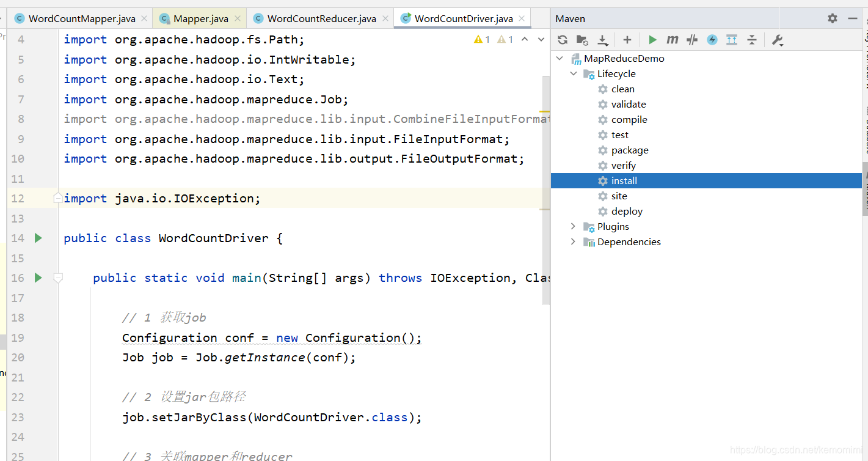This screenshot has height=461, width=868.
Task: Run WordCountDriver class from line 14 gutter
Action: click(x=38, y=238)
